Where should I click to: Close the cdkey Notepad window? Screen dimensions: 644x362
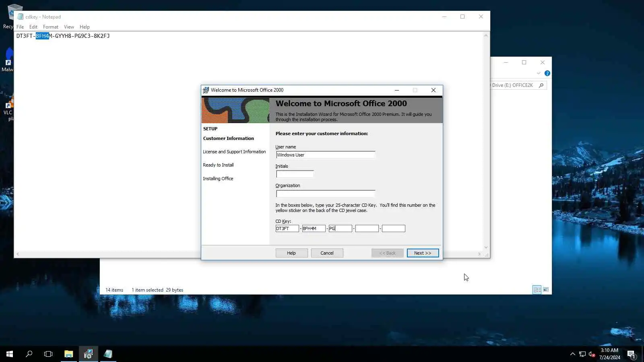tap(481, 17)
